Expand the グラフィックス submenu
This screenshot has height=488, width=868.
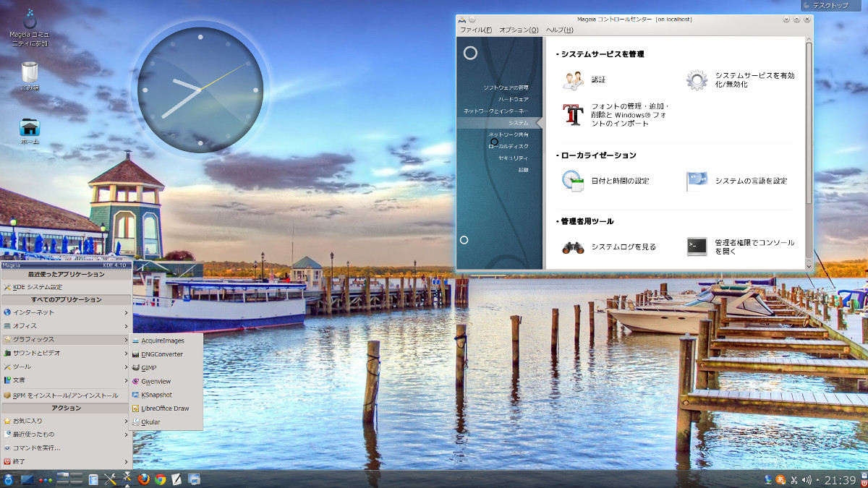[66, 339]
